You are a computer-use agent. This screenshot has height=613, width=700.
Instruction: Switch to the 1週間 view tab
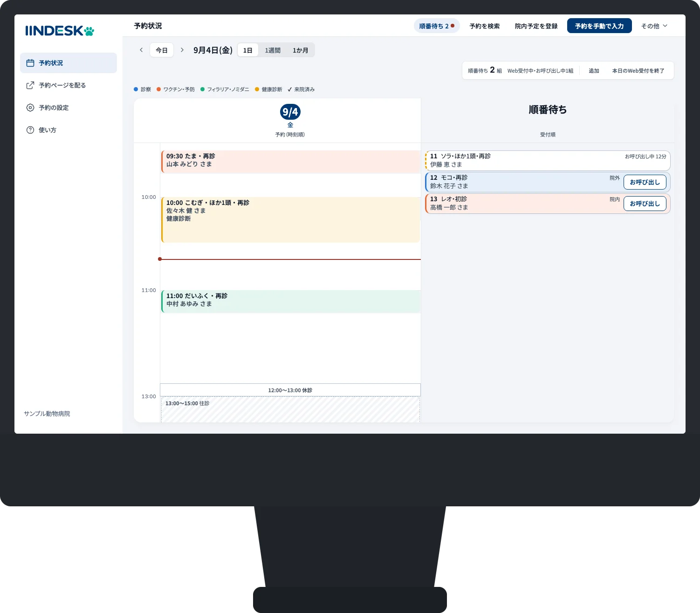(x=273, y=50)
